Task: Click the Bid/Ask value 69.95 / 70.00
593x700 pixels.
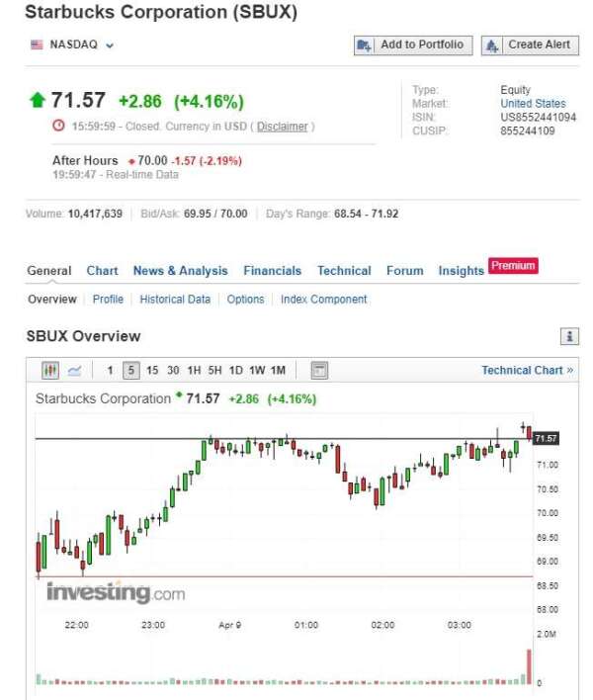Action: (x=215, y=214)
